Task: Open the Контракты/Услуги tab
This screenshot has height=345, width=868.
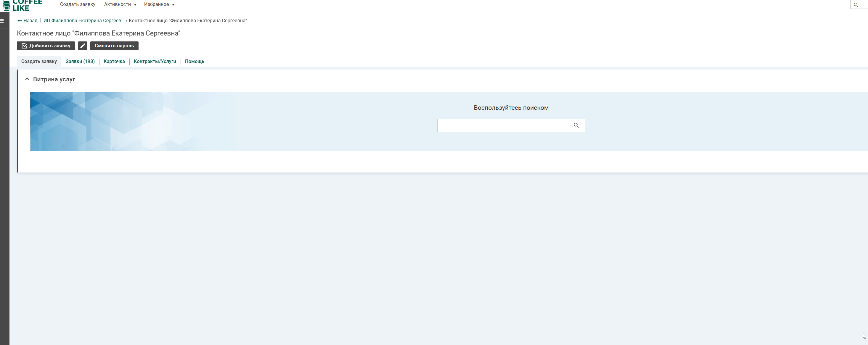Action: click(155, 61)
